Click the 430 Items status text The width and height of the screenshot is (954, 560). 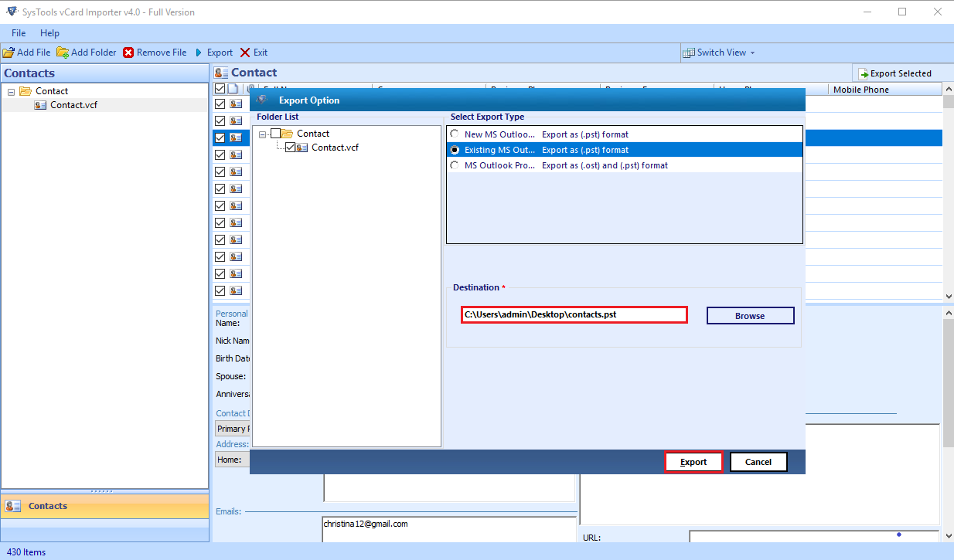point(25,552)
